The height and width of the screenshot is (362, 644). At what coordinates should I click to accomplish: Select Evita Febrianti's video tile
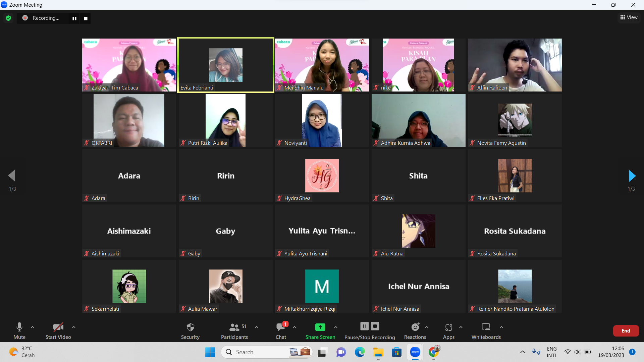coord(226,65)
